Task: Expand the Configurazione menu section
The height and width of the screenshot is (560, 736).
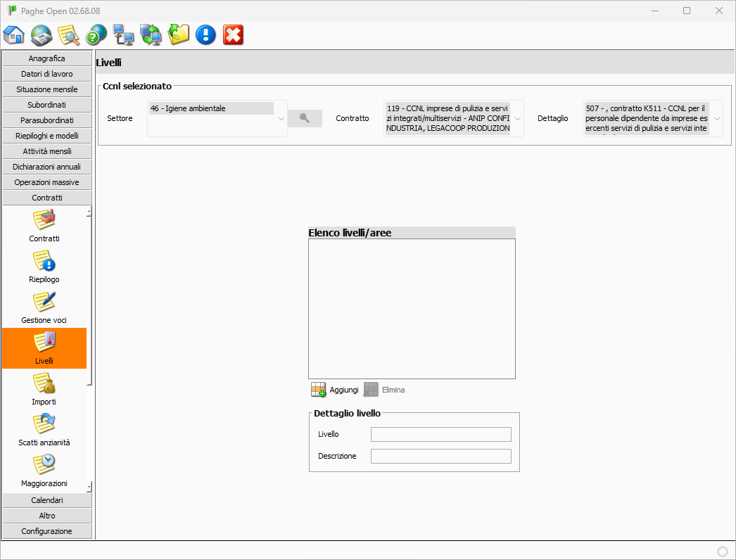Action: (x=47, y=531)
